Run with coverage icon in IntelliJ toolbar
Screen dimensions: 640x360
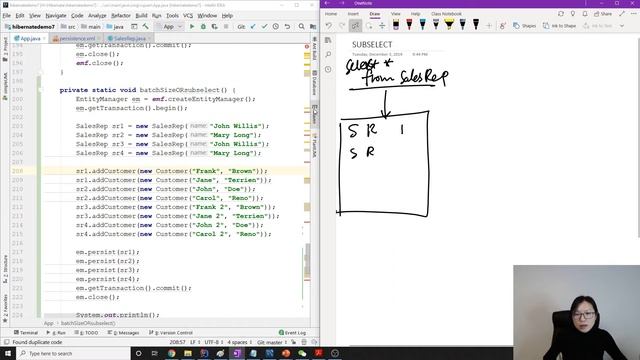[x=214, y=27]
